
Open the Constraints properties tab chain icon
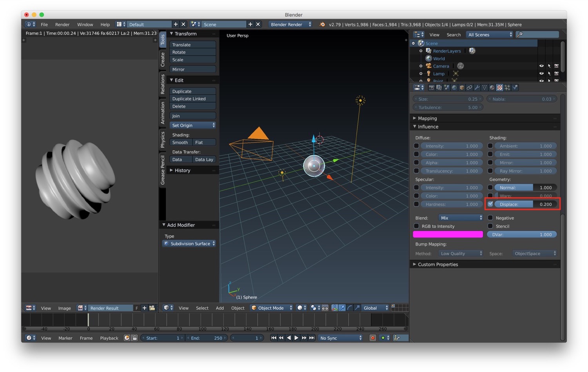pyautogui.click(x=469, y=88)
